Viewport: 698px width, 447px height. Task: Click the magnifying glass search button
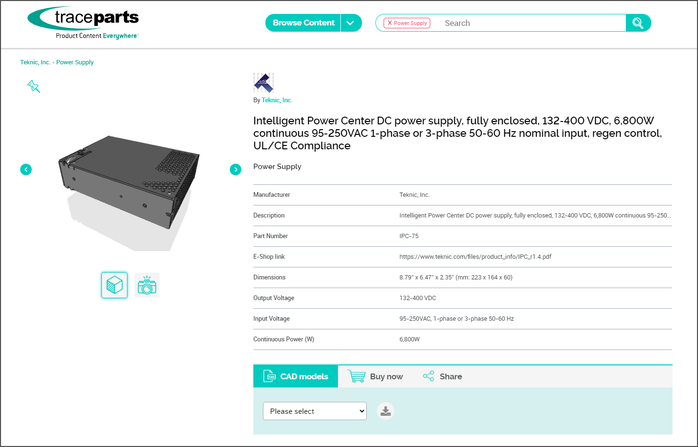point(638,23)
